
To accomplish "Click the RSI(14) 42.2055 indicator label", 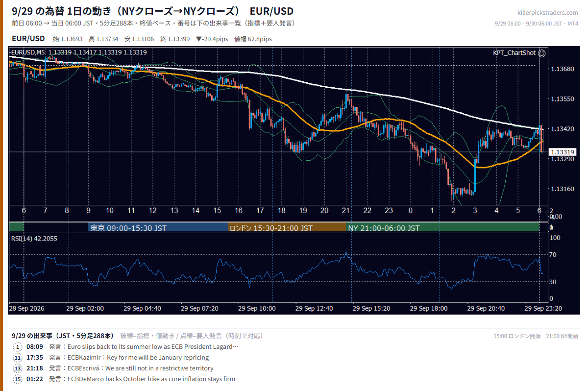I will click(34, 239).
